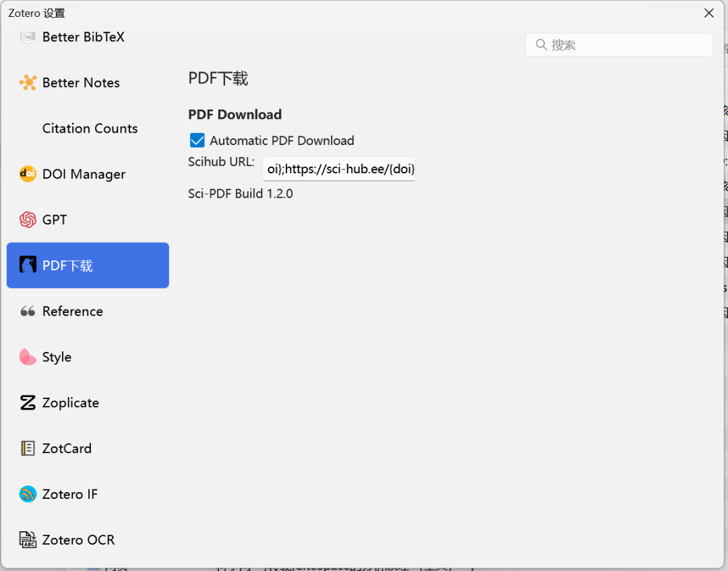Click the search magnifier icon
The image size is (728, 571).
pyautogui.click(x=541, y=45)
